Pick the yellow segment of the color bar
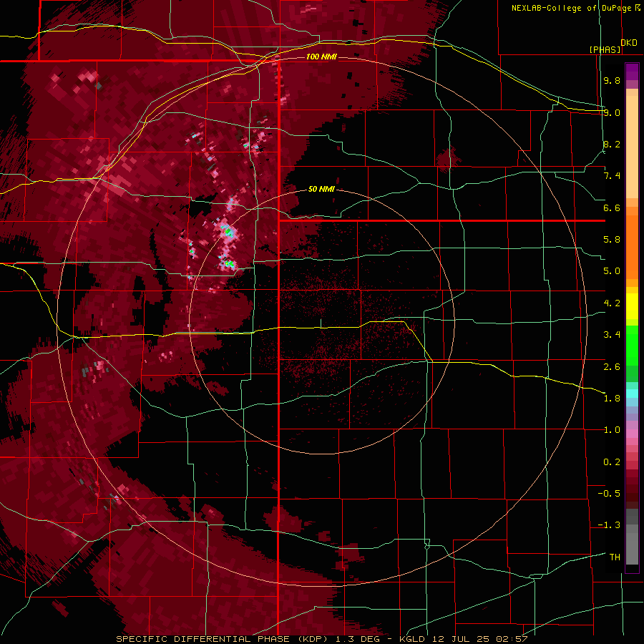This screenshot has width=644, height=644. tap(632, 306)
